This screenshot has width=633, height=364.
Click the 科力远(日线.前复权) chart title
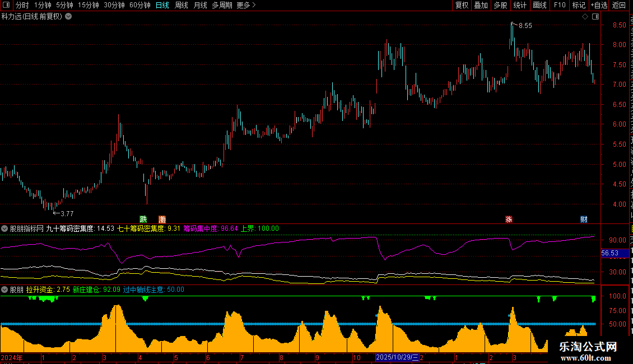coord(32,17)
